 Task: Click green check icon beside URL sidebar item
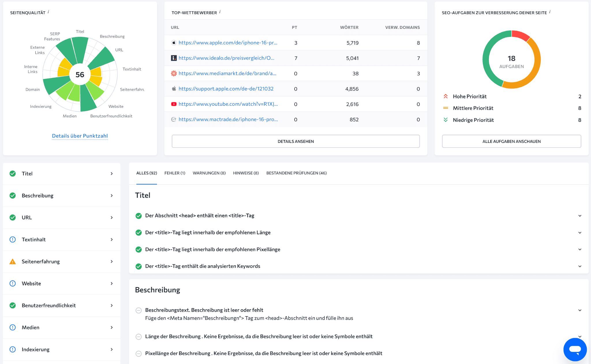(13, 217)
